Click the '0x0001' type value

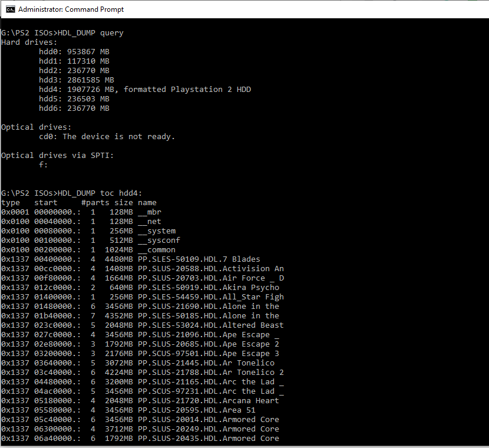tap(15, 212)
